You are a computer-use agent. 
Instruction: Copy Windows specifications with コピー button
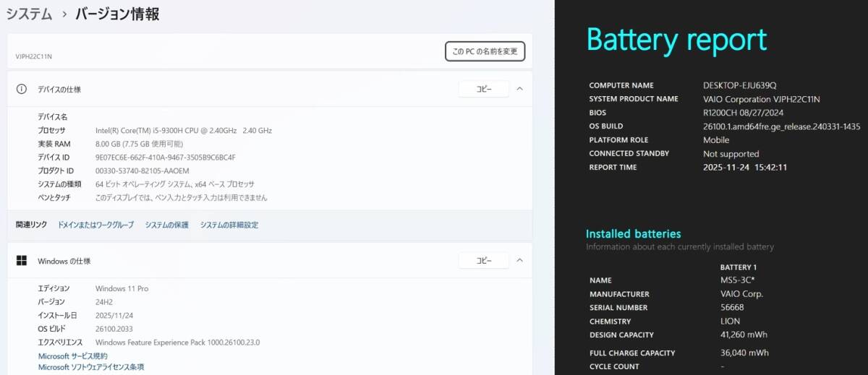click(x=484, y=261)
